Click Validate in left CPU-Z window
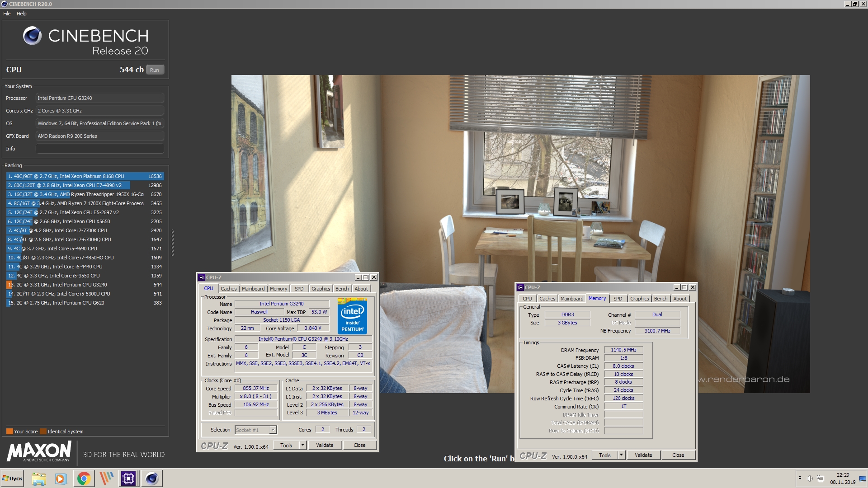The image size is (868, 488). tap(325, 445)
